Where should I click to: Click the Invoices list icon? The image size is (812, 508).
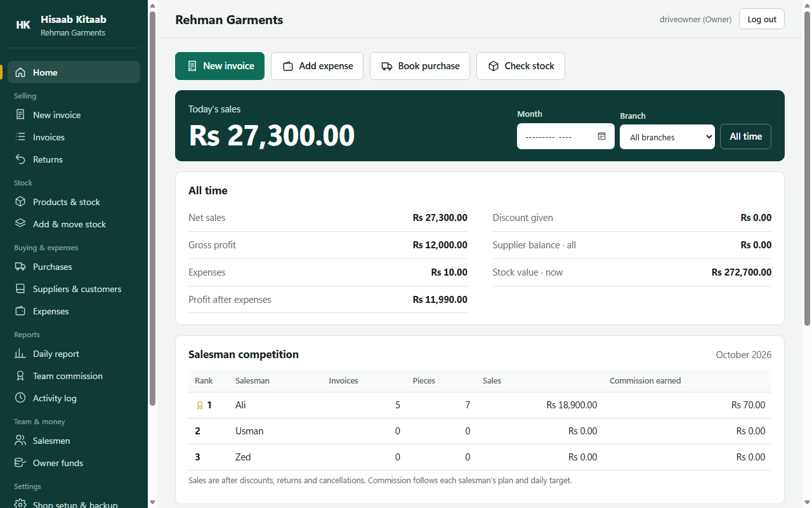click(21, 137)
